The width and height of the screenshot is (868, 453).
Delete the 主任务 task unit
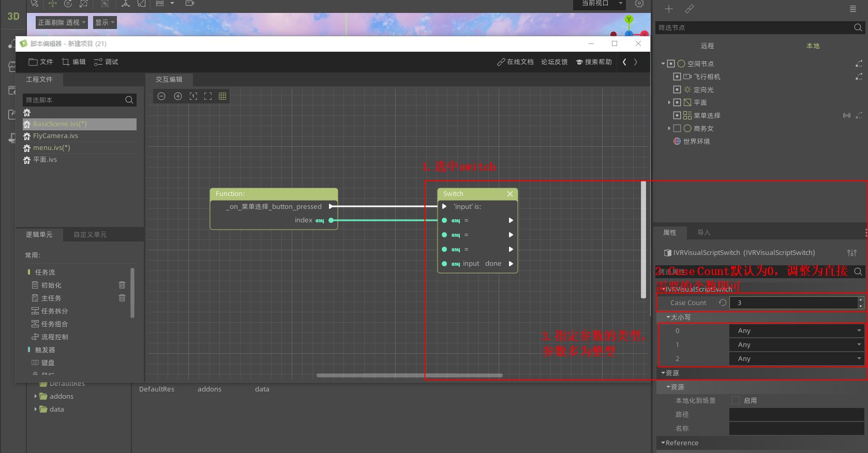pyautogui.click(x=122, y=298)
